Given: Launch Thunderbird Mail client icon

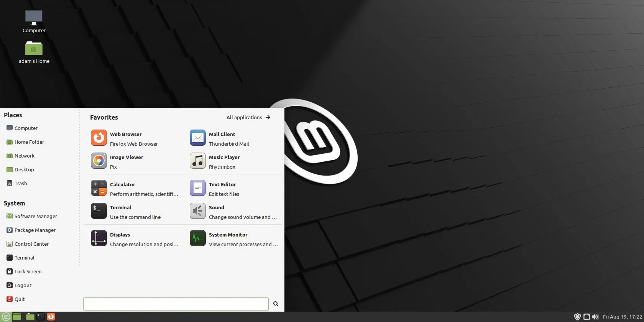Looking at the screenshot, I should [198, 138].
